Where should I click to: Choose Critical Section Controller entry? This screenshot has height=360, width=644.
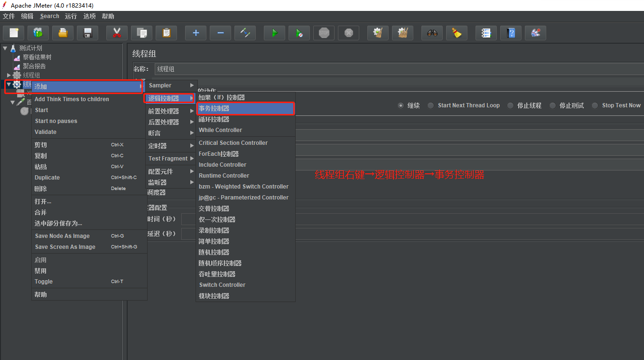click(246, 143)
